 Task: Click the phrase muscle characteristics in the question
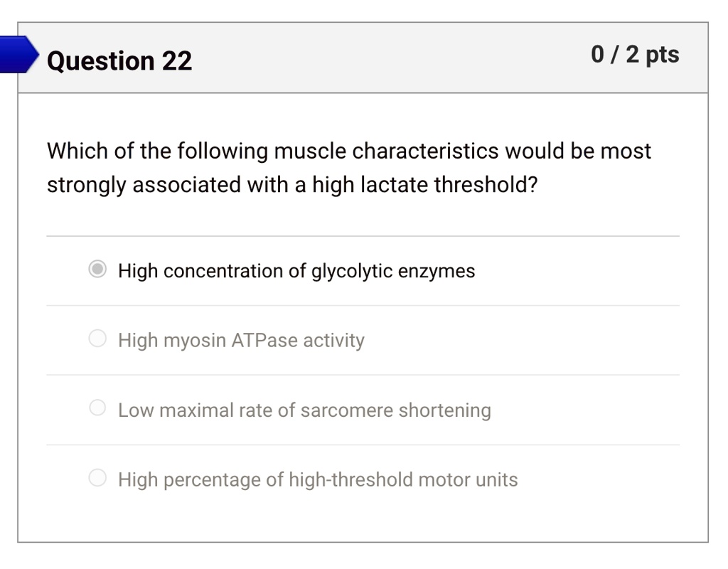pos(386,151)
